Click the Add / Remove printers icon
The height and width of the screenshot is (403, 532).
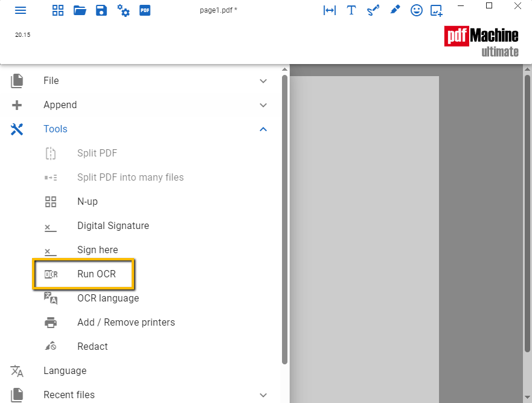(51, 322)
